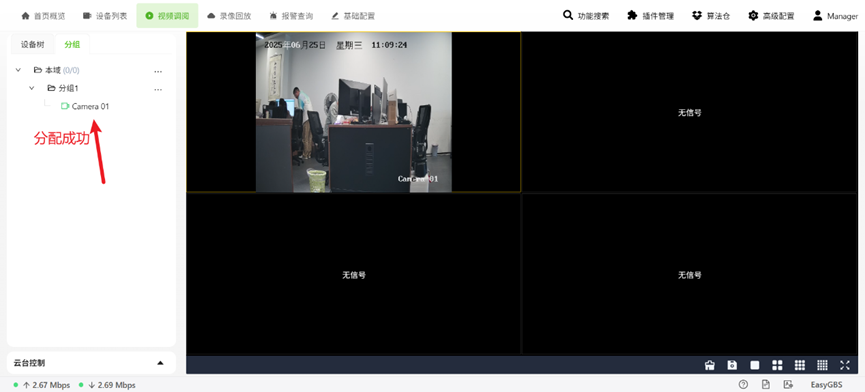Click the clear-all-panes broom icon
The image size is (865, 392).
(709, 365)
